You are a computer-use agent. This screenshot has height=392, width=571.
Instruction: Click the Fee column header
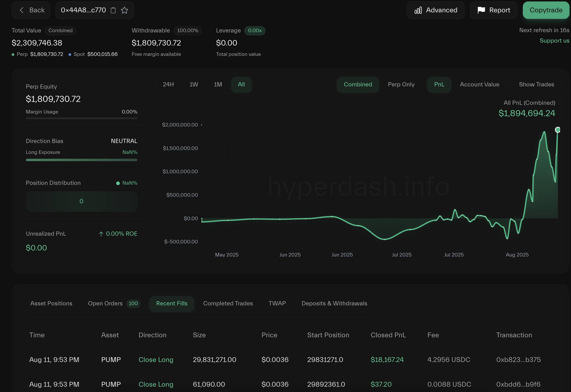click(x=433, y=335)
